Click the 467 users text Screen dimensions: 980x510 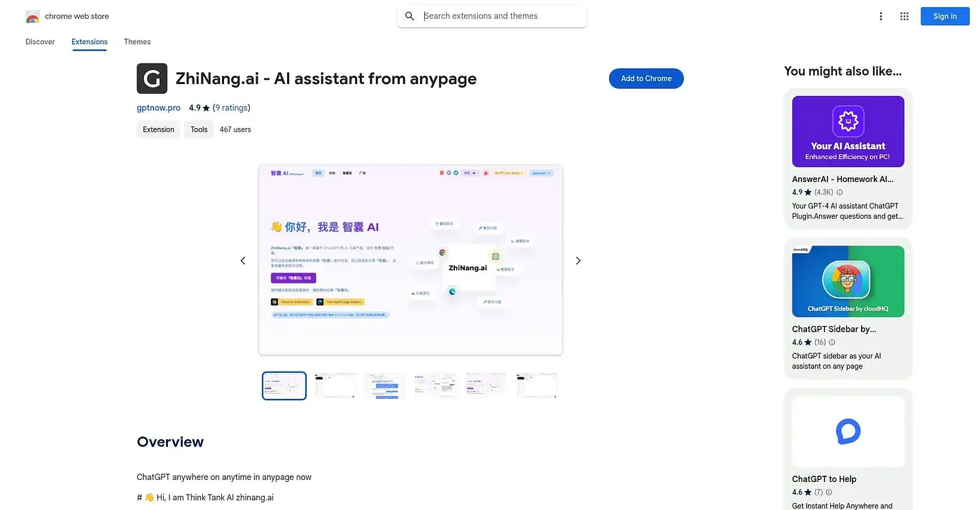(235, 129)
